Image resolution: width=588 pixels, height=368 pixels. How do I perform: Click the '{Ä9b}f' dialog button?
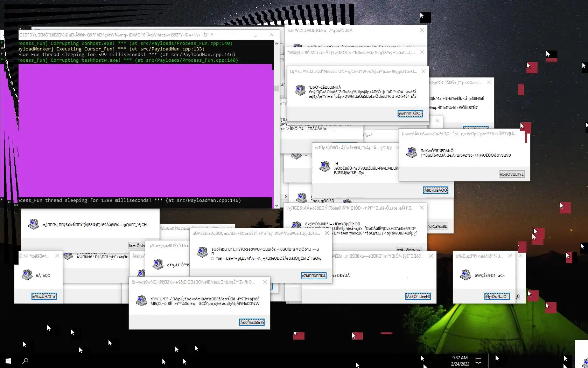click(x=435, y=190)
